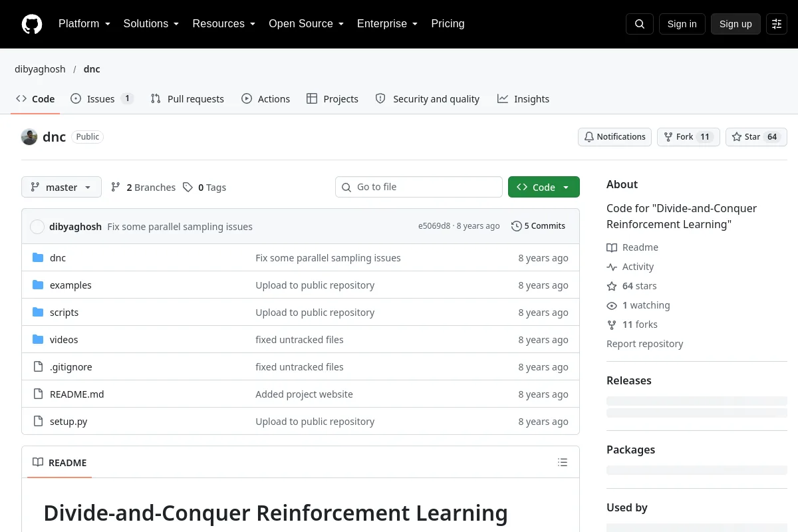Viewport: 798px width, 532px height.
Task: Click the Report repository link
Action: (645, 344)
